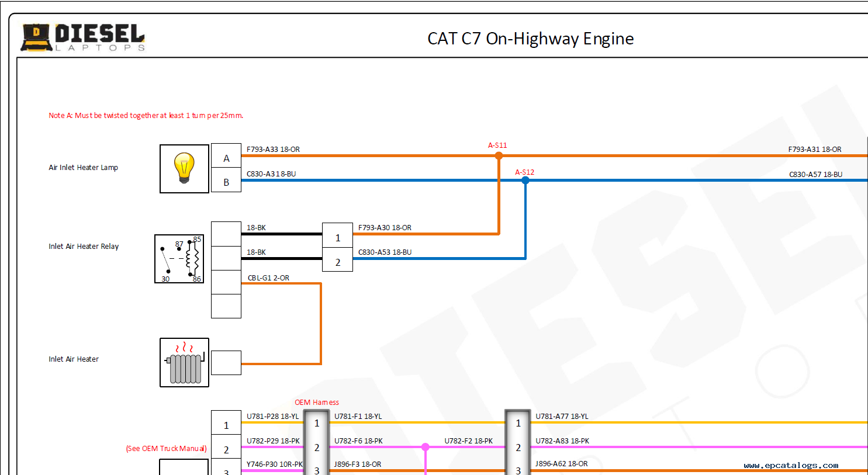Click the Diesel Laptops logo

coord(83,37)
